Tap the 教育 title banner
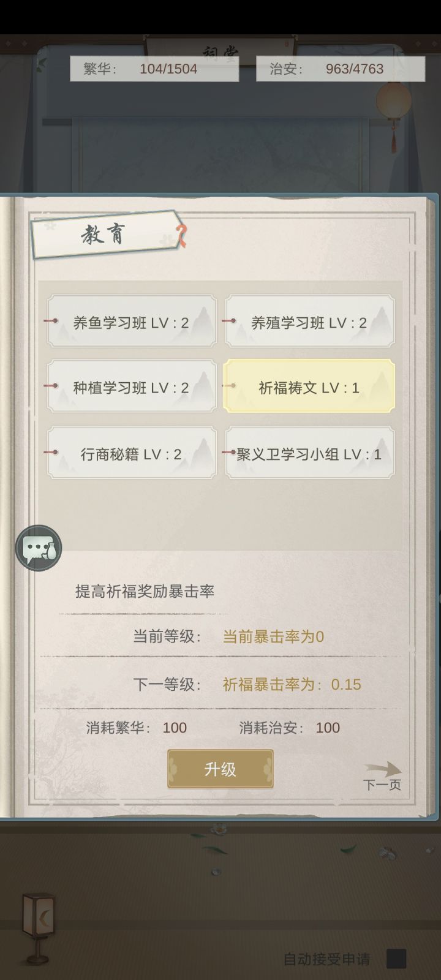Viewport: 441px width, 980px height. [104, 234]
